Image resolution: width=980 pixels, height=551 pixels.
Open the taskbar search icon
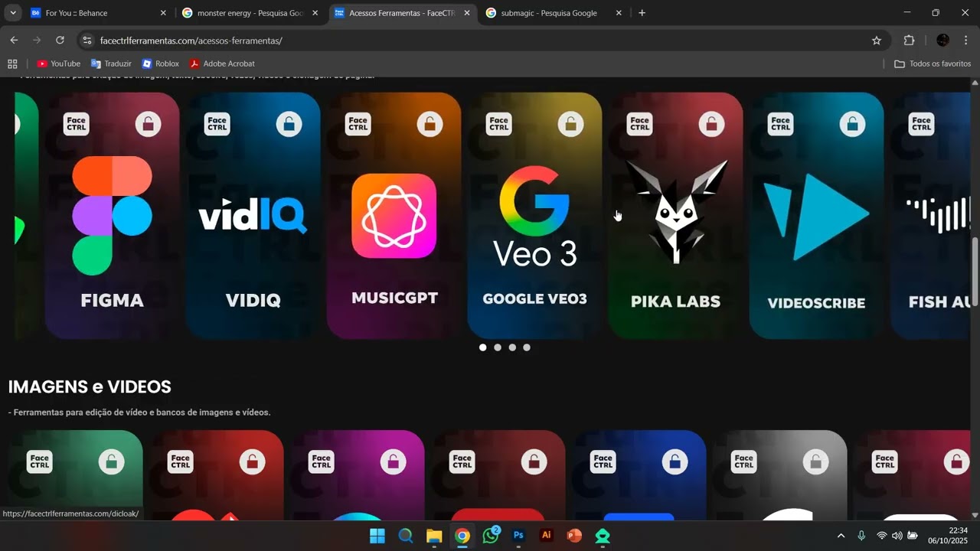406,536
